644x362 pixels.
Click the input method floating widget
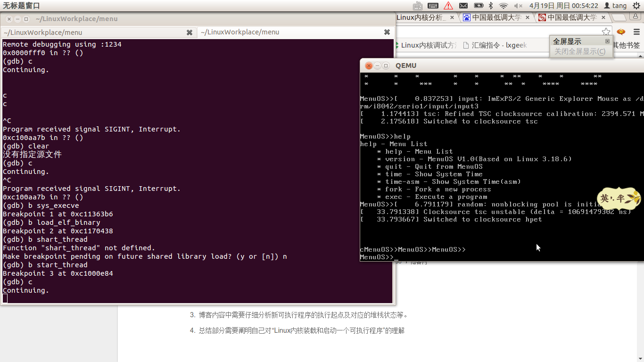pos(619,199)
